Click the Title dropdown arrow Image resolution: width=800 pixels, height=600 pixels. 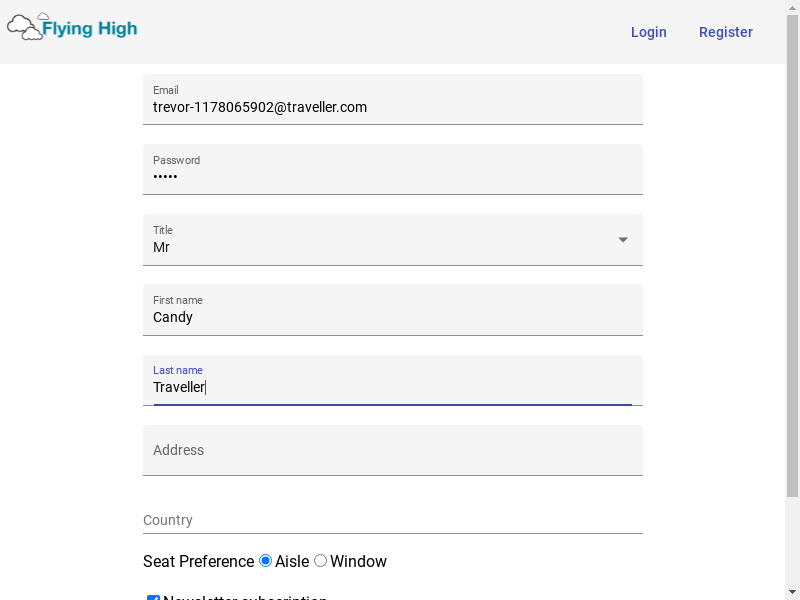[623, 240]
